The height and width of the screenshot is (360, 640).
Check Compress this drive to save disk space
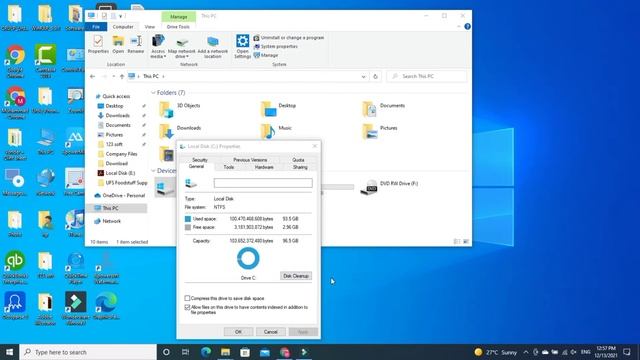point(187,298)
